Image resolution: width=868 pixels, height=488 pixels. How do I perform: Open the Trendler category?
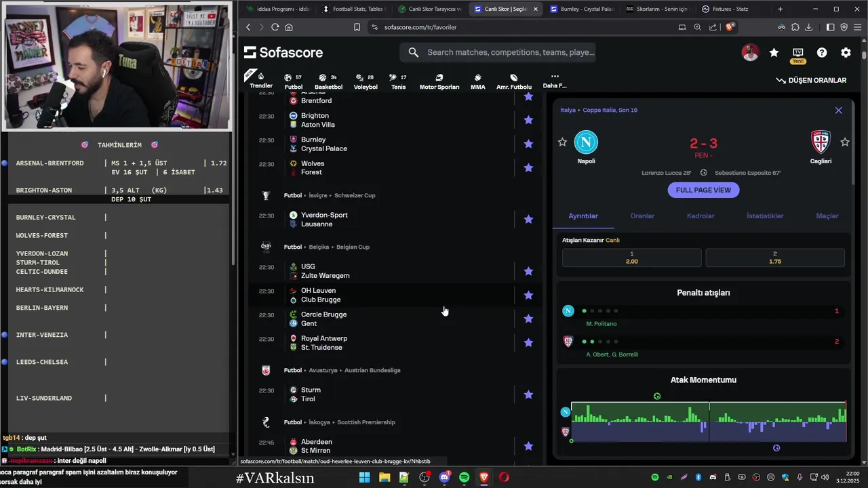click(x=261, y=80)
